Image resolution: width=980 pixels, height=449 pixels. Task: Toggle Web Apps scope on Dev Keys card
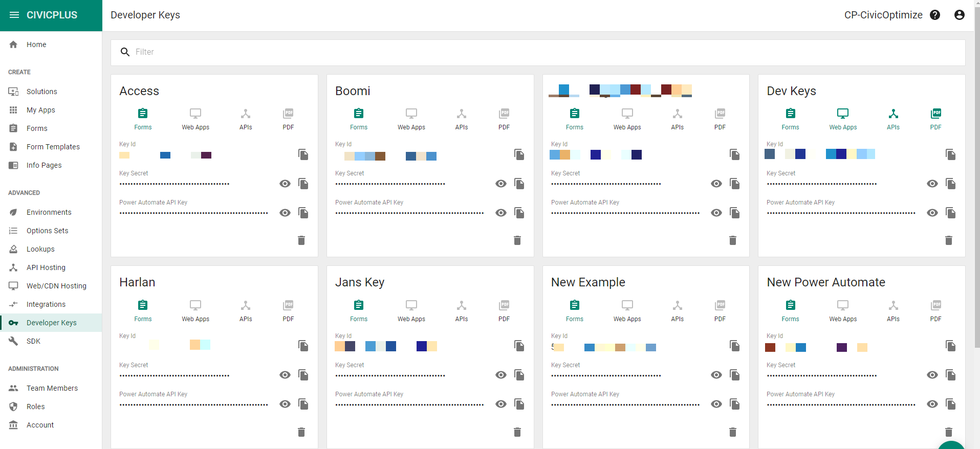(x=843, y=119)
